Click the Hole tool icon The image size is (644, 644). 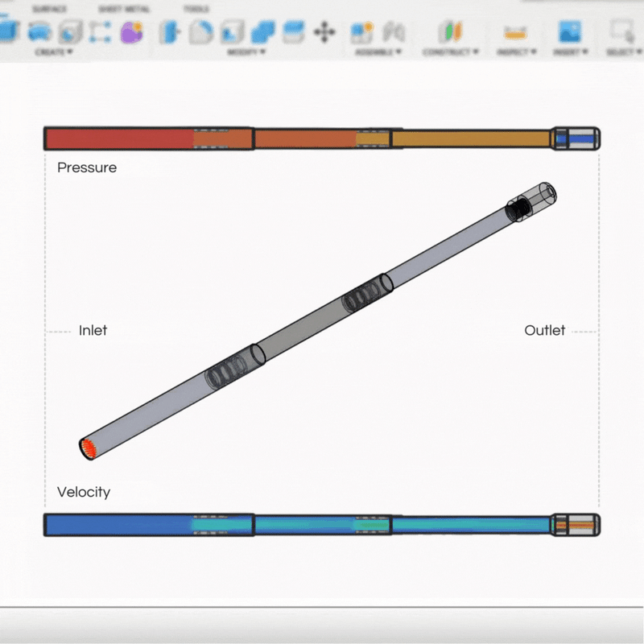click(x=70, y=32)
